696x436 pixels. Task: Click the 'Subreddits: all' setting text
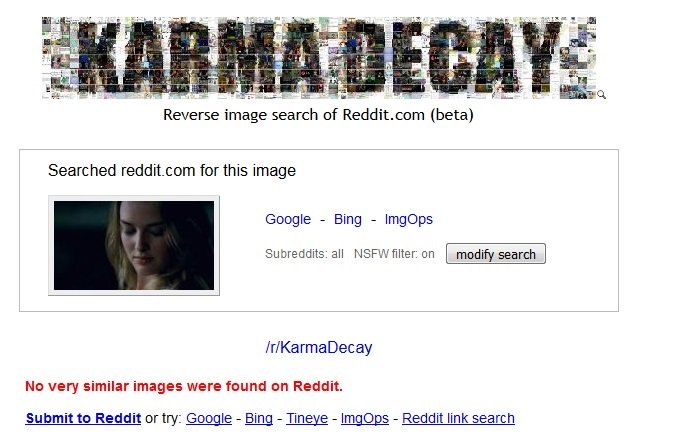tap(304, 254)
